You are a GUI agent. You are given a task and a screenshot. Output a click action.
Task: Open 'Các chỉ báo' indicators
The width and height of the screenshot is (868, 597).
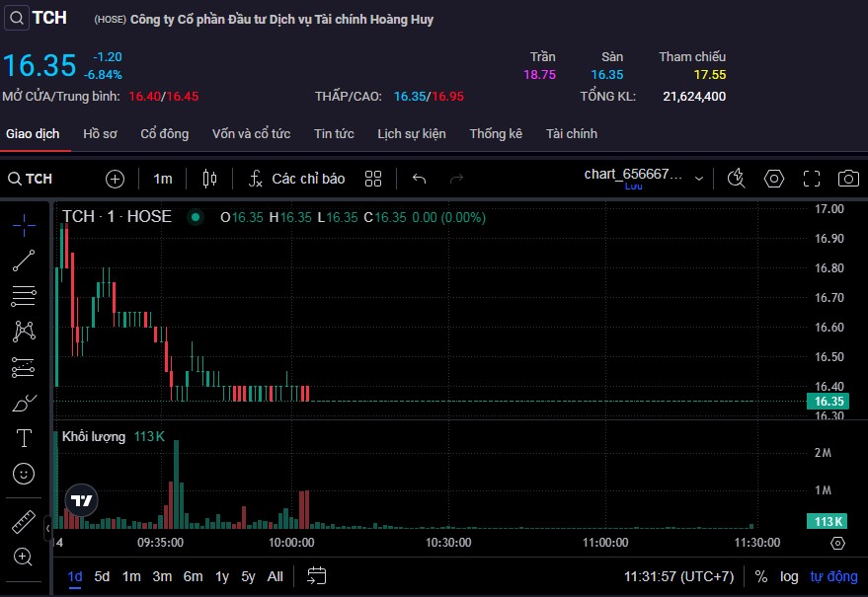coord(296,179)
